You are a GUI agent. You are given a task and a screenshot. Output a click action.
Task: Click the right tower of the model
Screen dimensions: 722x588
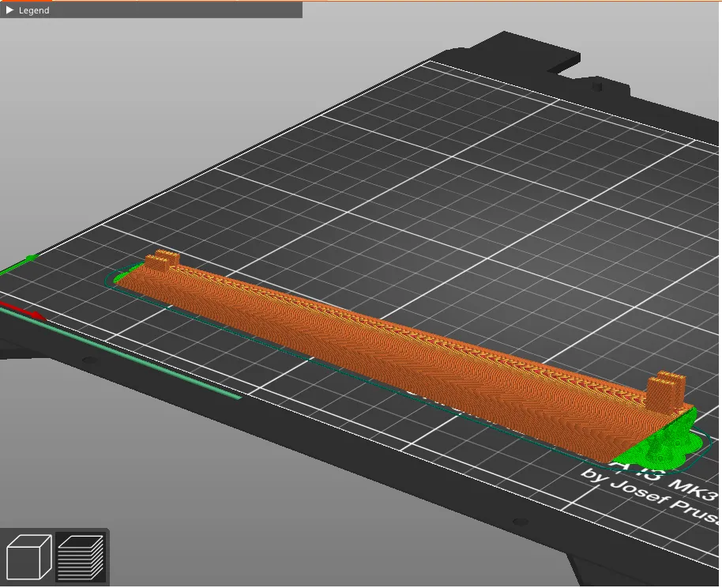pos(665,390)
